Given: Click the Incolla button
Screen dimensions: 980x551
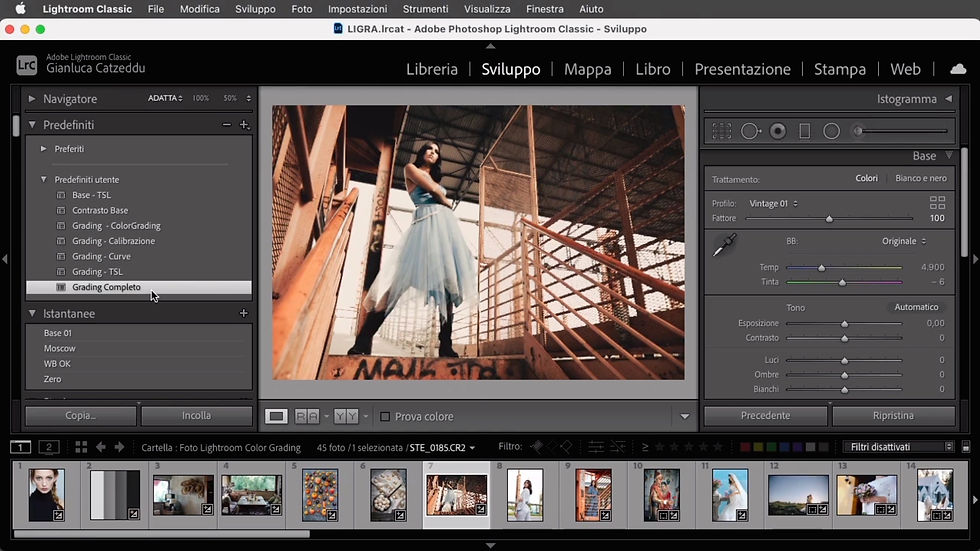Looking at the screenshot, I should pos(196,415).
